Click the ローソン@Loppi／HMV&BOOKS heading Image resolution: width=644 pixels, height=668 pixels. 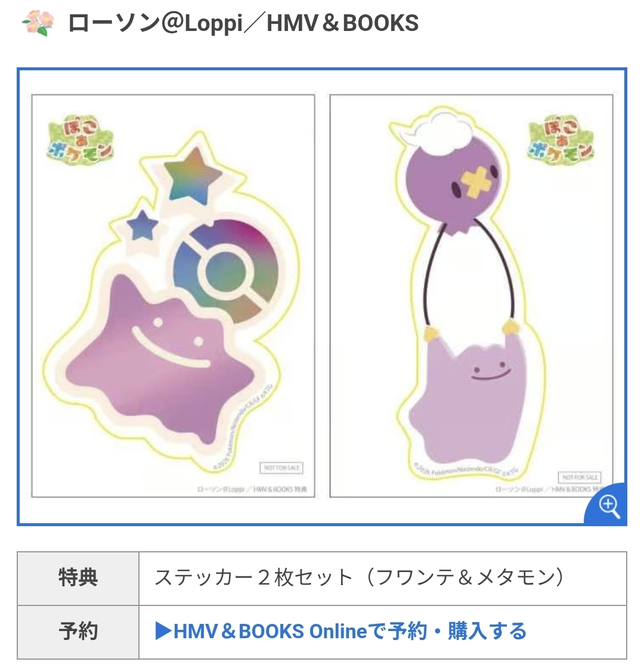(x=243, y=23)
